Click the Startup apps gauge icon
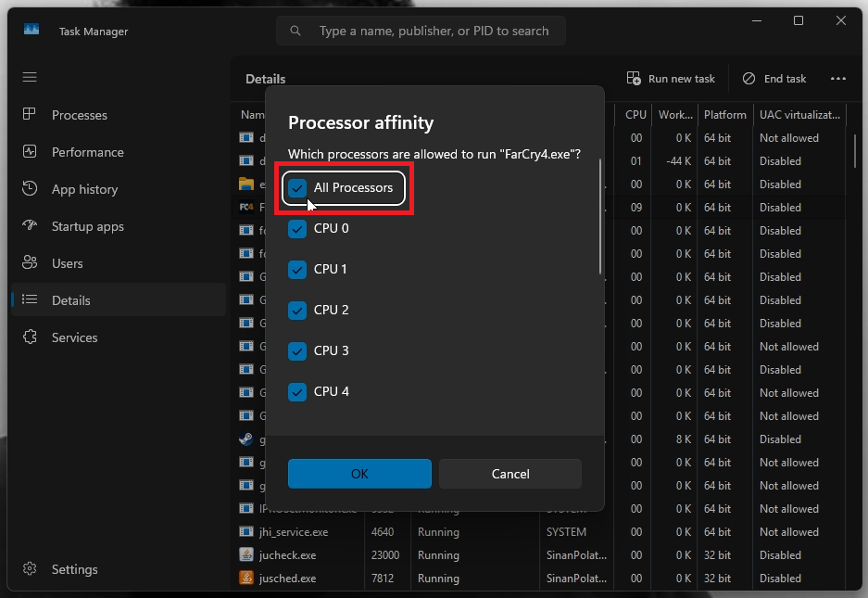This screenshot has height=598, width=868. pos(30,225)
